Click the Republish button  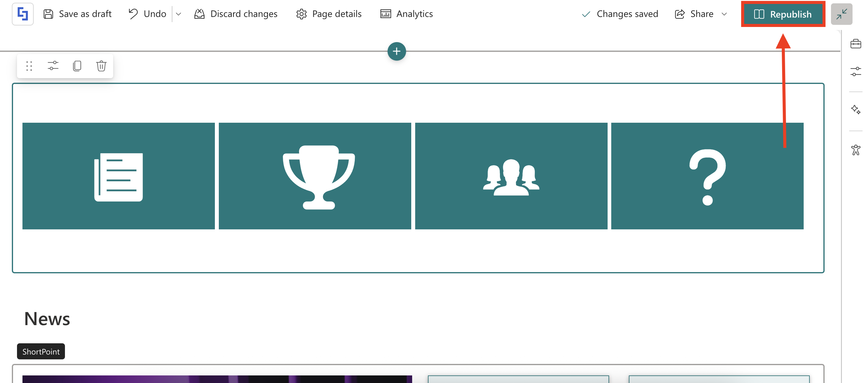(783, 14)
